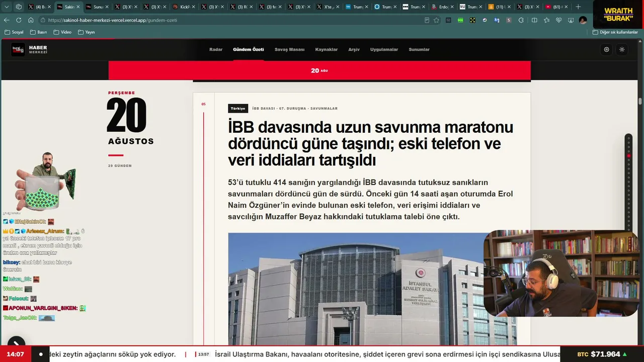Select the Gündem Özeti menu item
The height and width of the screenshot is (362, 644).
pyautogui.click(x=248, y=49)
